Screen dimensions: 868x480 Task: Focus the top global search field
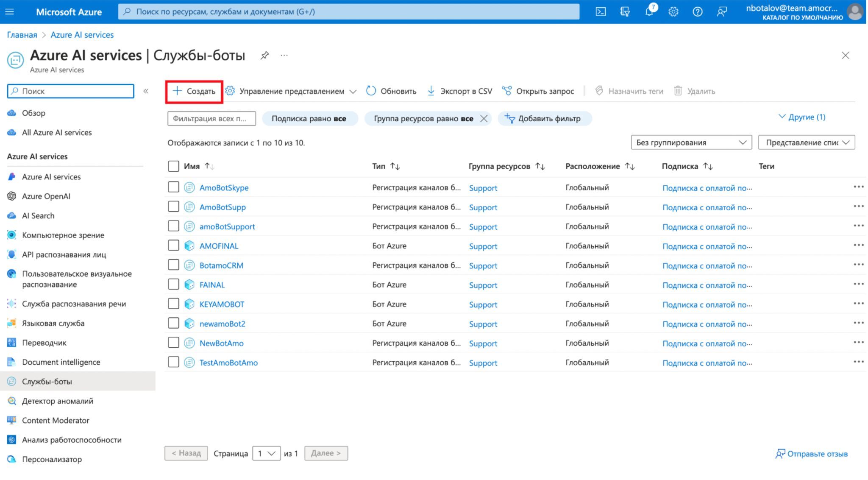pyautogui.click(x=348, y=11)
